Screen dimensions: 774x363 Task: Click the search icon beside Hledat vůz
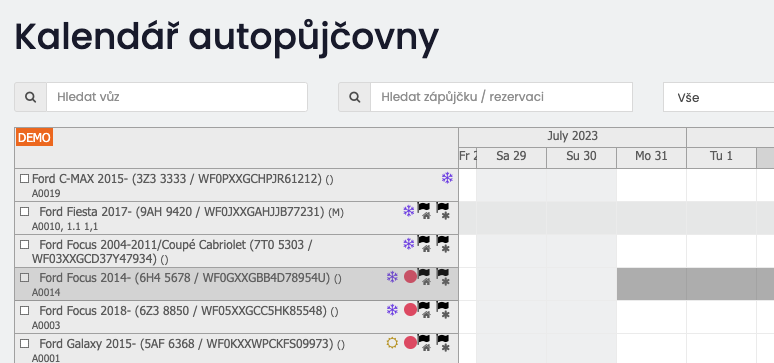31,97
